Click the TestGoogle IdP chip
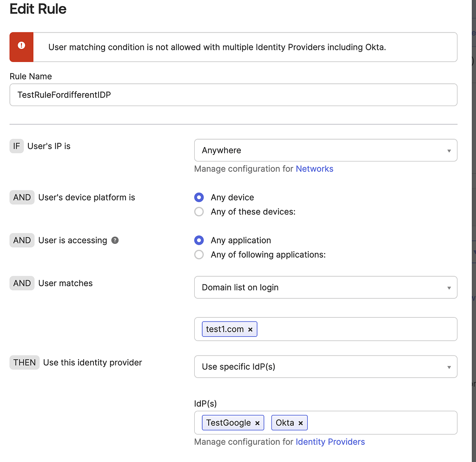476x462 pixels. click(228, 423)
